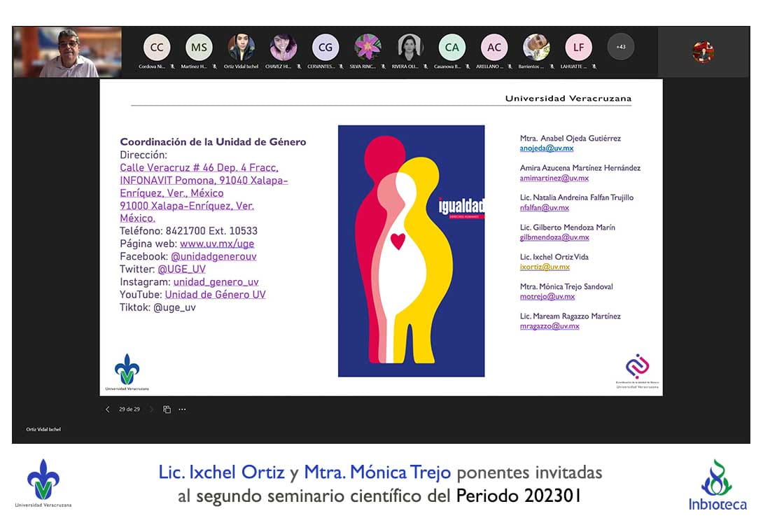Go to the previous slide arrow
Viewport: 763px width, 532px height.
pyautogui.click(x=108, y=409)
